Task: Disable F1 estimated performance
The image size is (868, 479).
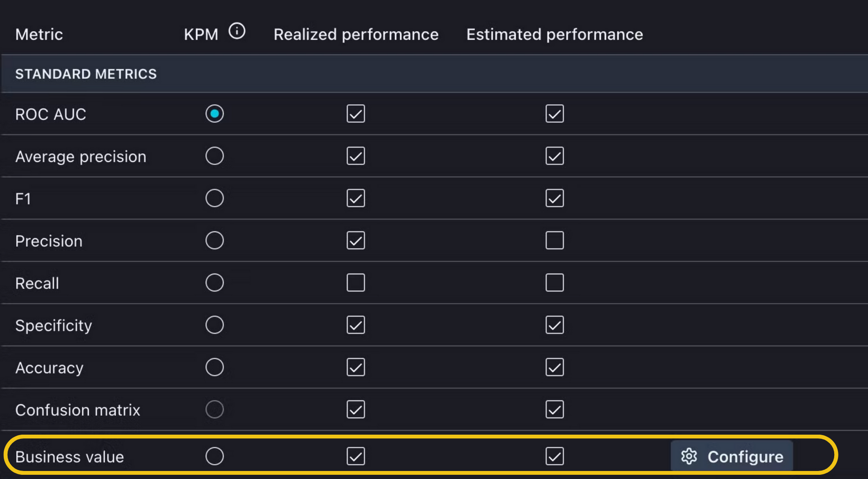Action: click(554, 198)
